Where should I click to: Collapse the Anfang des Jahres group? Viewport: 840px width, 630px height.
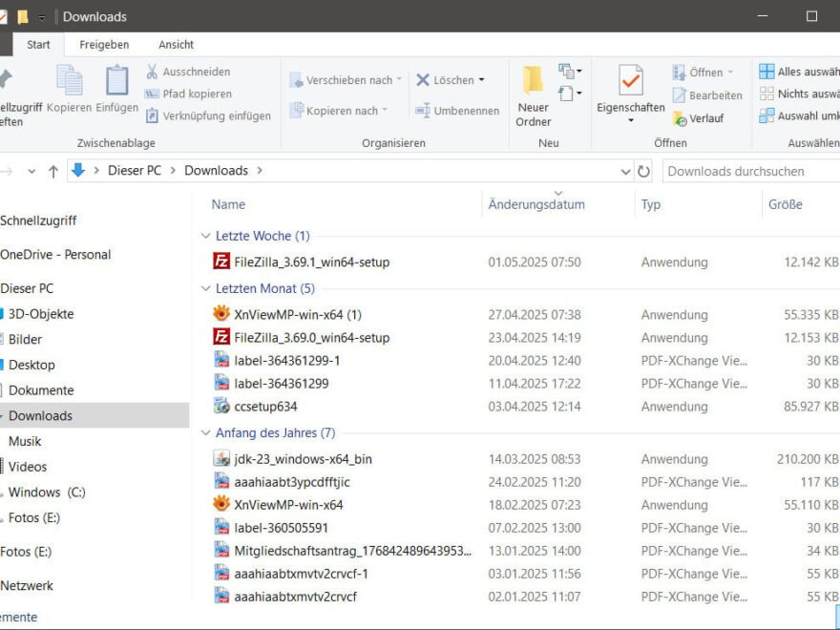(x=205, y=432)
